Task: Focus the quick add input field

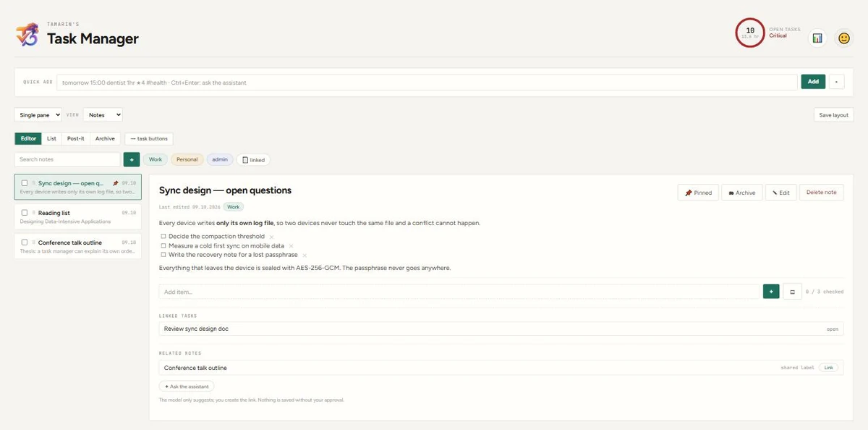Action: (427, 82)
